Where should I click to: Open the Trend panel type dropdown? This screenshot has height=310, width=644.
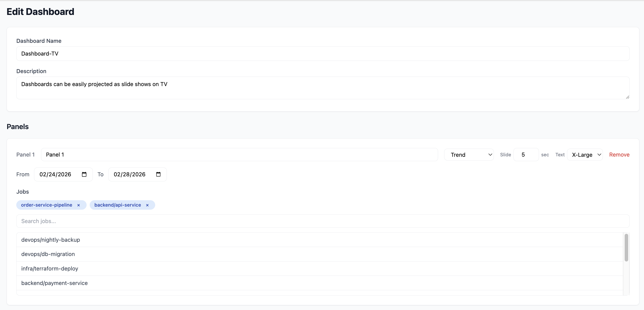[469, 154]
